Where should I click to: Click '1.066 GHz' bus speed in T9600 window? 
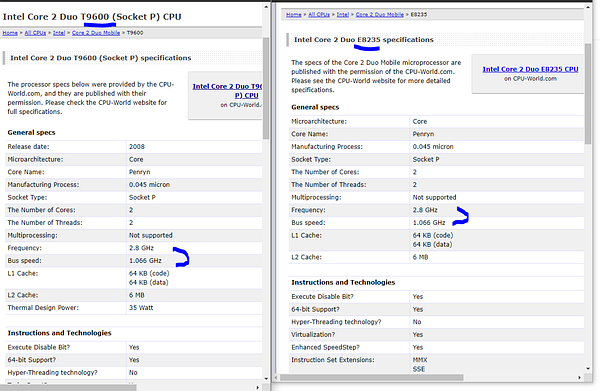coord(145,261)
